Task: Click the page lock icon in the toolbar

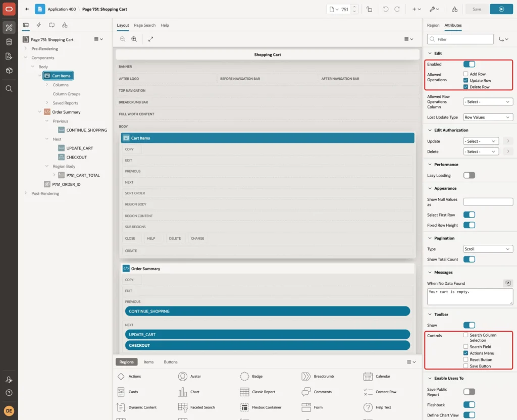Action: pyautogui.click(x=369, y=9)
